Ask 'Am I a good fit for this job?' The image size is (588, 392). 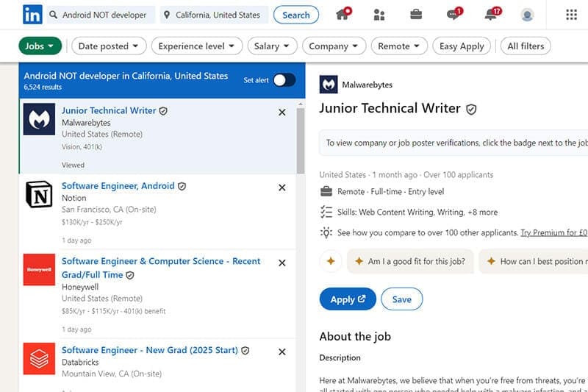(410, 261)
